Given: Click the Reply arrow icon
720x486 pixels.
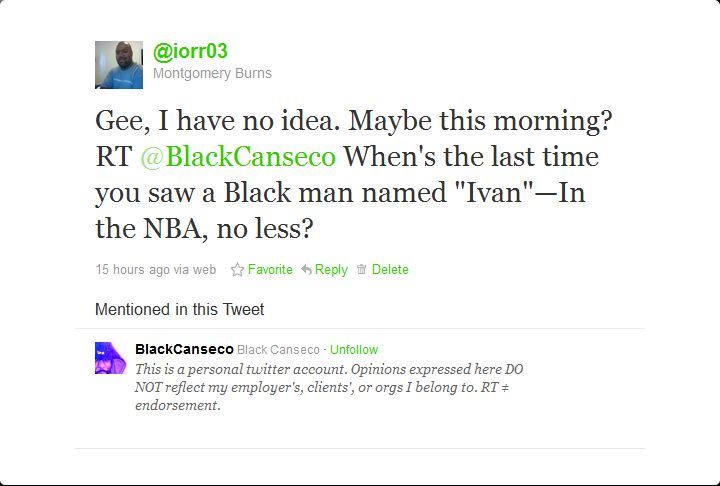Looking at the screenshot, I should point(306,270).
